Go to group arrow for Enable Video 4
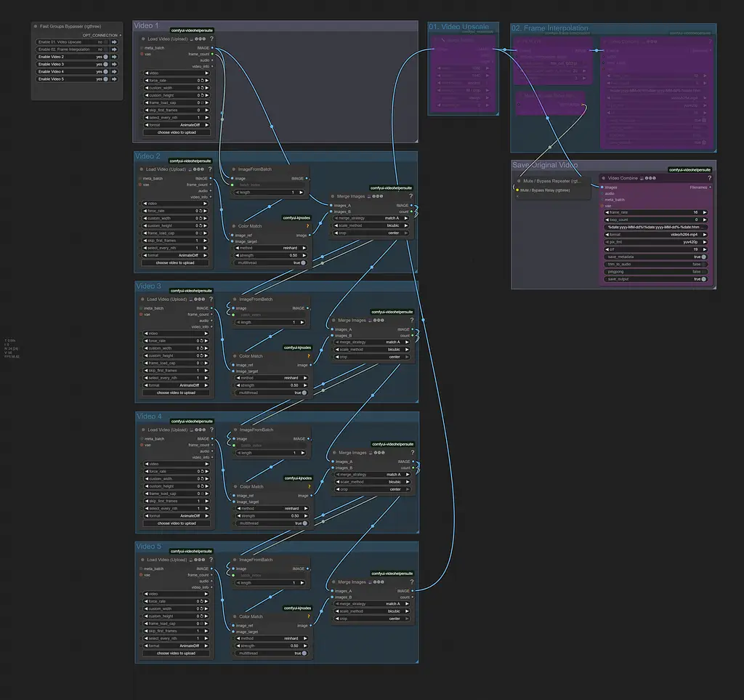The width and height of the screenshot is (744, 700). [114, 72]
